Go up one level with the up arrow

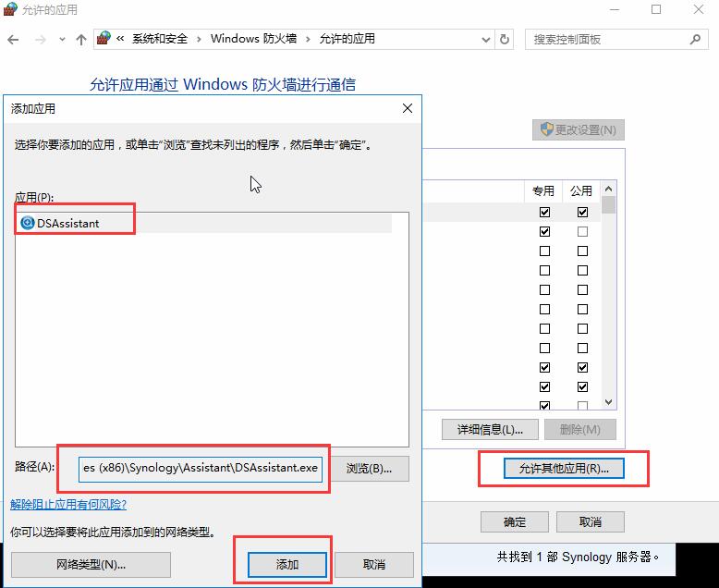[81, 40]
